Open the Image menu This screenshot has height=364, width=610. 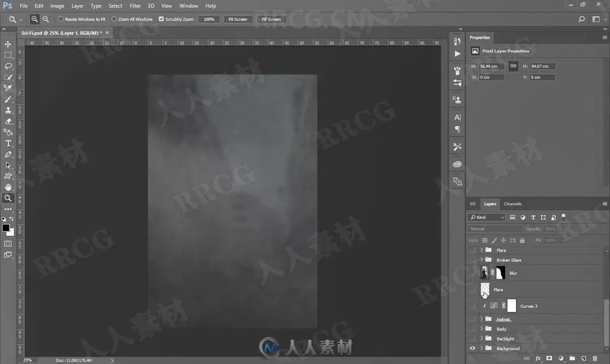57,6
